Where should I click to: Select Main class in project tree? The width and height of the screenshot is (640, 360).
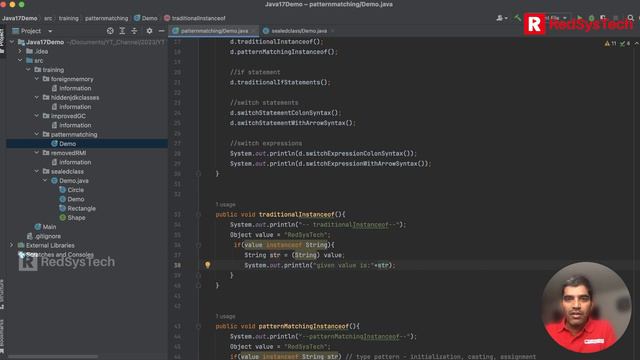[49, 227]
